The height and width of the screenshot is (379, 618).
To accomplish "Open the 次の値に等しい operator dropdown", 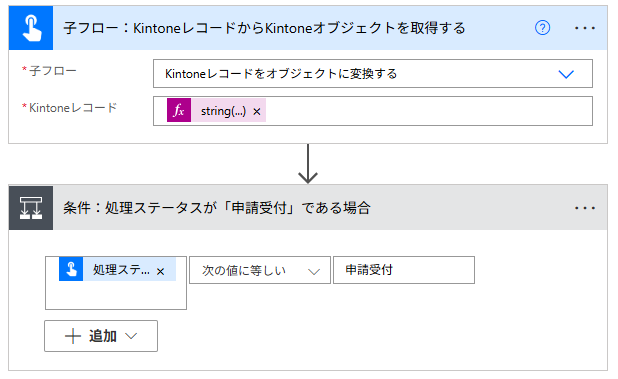I will point(260,270).
